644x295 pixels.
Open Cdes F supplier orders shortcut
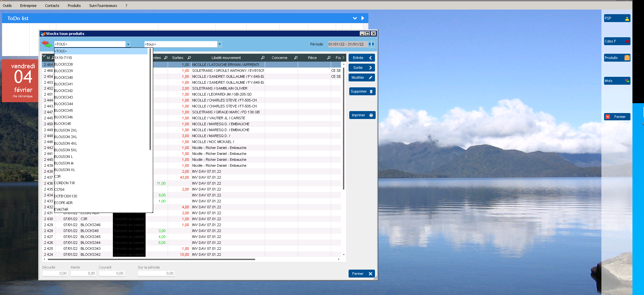tap(617, 41)
